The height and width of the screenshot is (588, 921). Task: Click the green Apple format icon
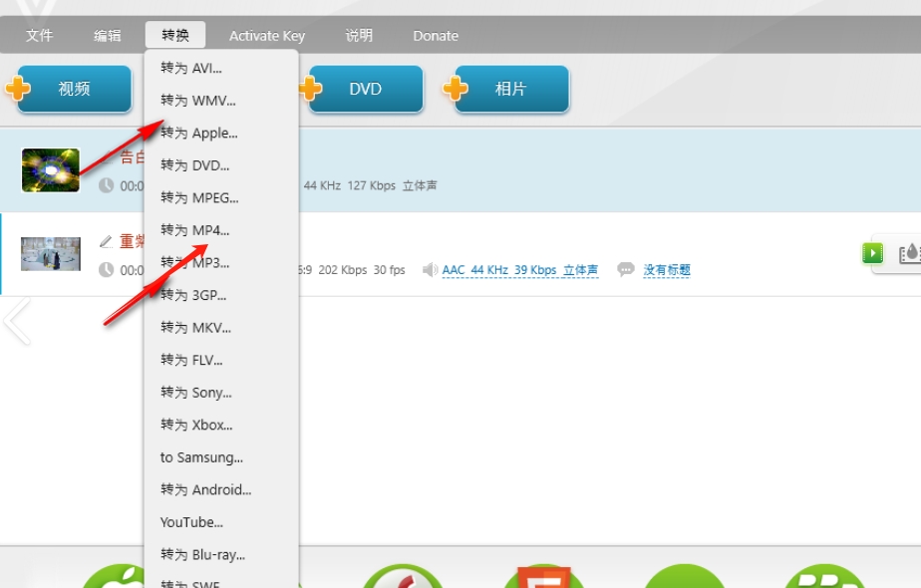point(116,576)
